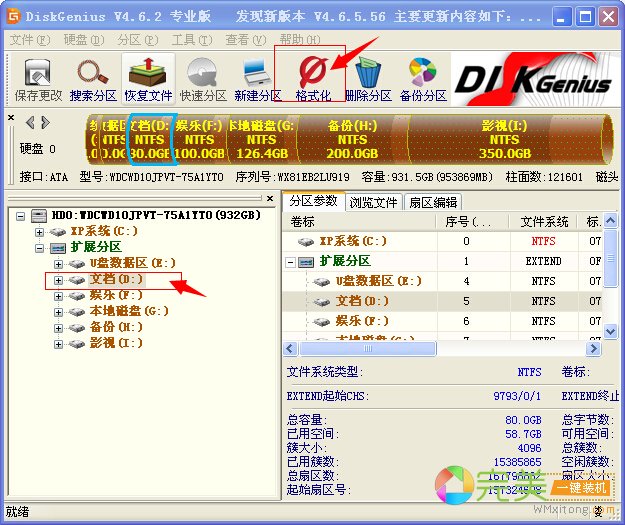Viewport: 625px width, 525px height.
Task: Expand the 影视(I:) tree node
Action: pyautogui.click(x=58, y=344)
